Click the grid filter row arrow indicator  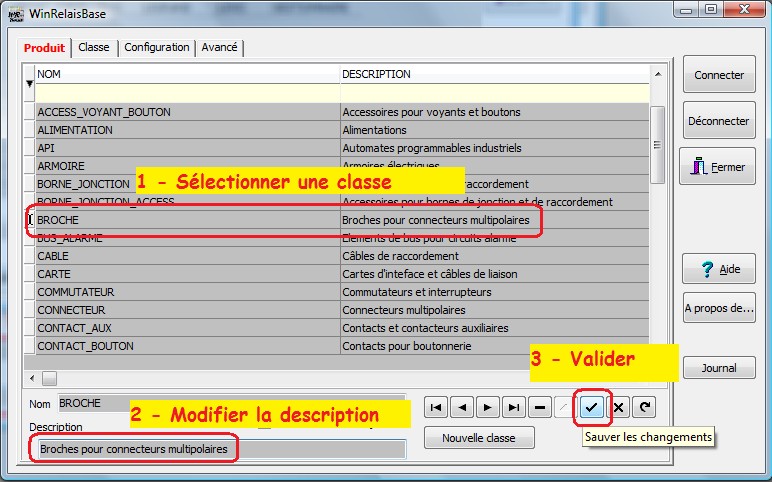click(x=29, y=84)
